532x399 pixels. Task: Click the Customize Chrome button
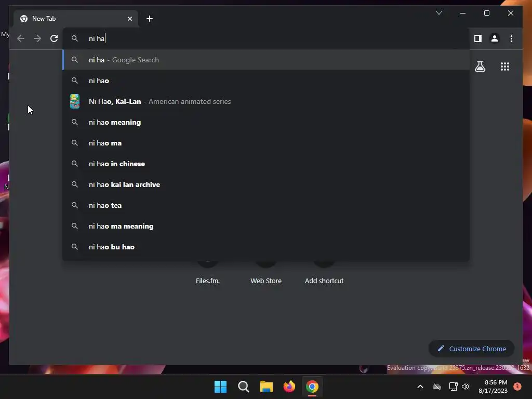pos(471,349)
